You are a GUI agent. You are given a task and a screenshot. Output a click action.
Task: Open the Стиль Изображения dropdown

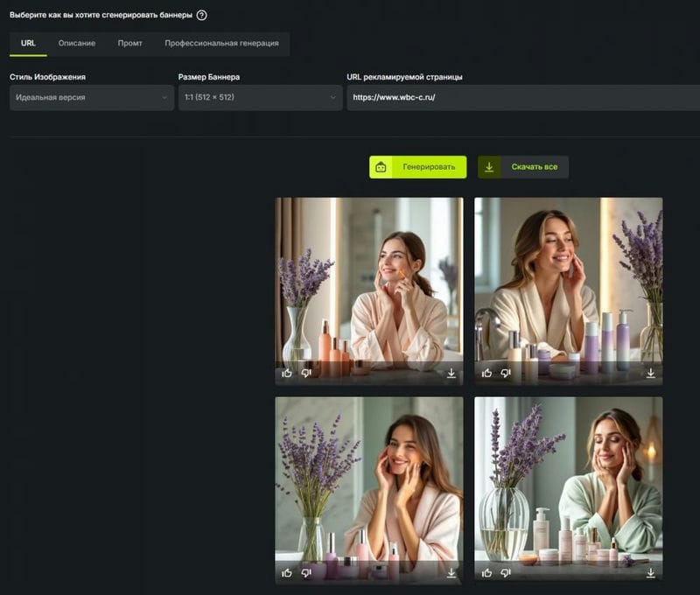coord(92,97)
